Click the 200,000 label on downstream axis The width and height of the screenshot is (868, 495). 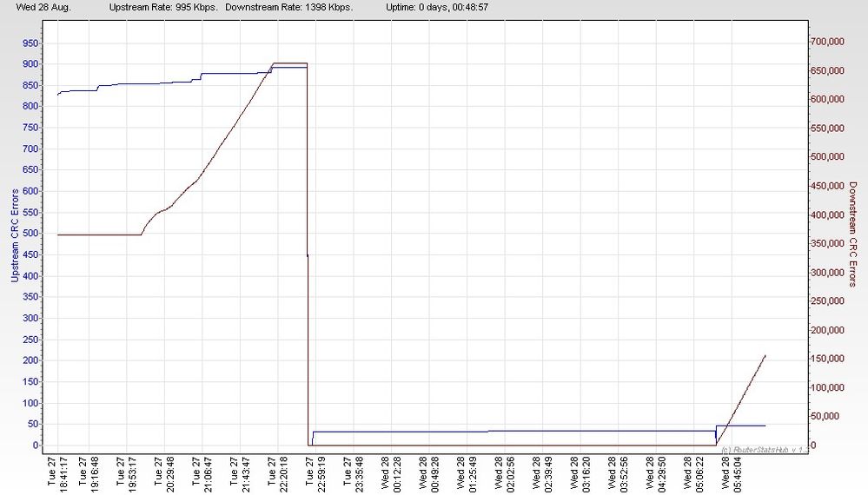pyautogui.click(x=828, y=330)
